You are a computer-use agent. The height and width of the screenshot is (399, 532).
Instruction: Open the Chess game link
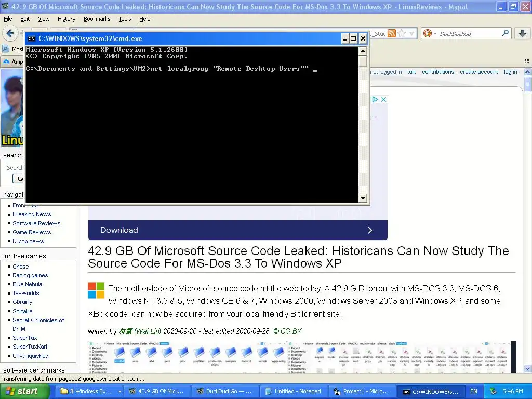point(21,267)
